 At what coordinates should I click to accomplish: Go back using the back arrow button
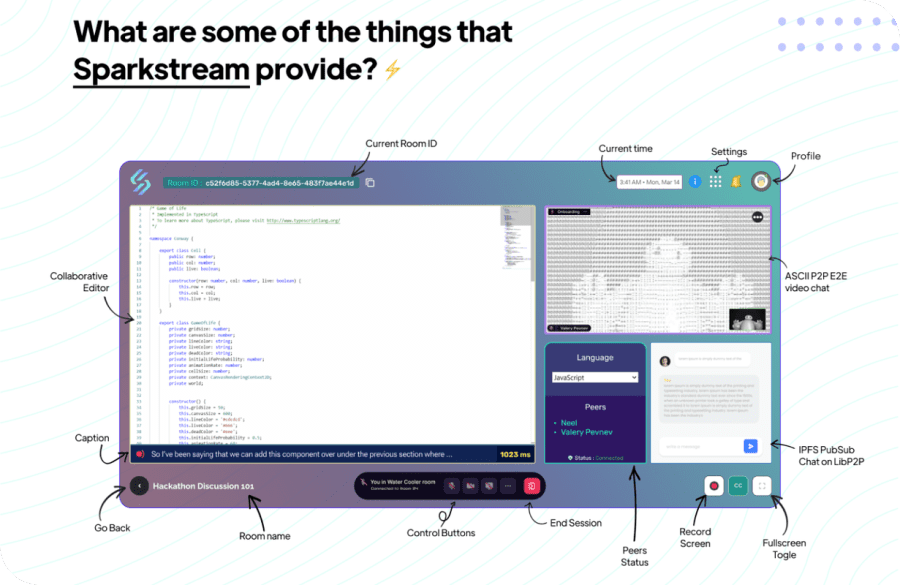(x=137, y=485)
